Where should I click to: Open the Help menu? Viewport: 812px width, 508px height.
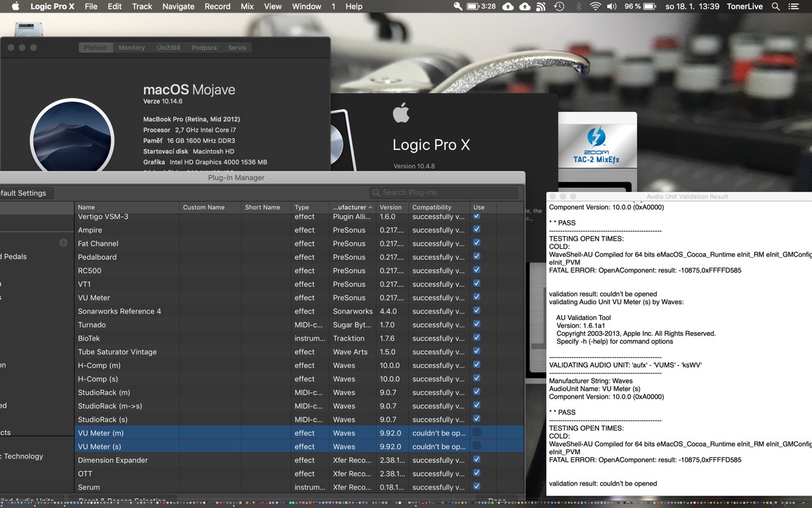(354, 6)
